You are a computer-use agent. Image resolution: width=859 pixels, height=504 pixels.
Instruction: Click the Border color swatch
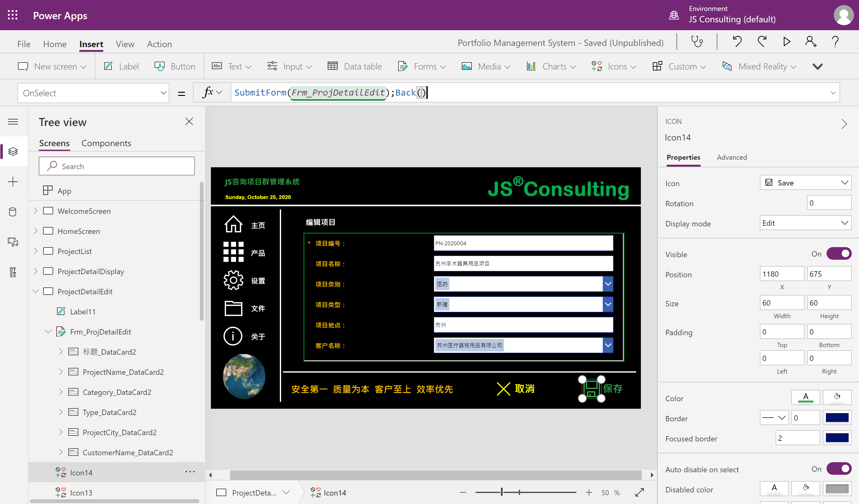[837, 418]
